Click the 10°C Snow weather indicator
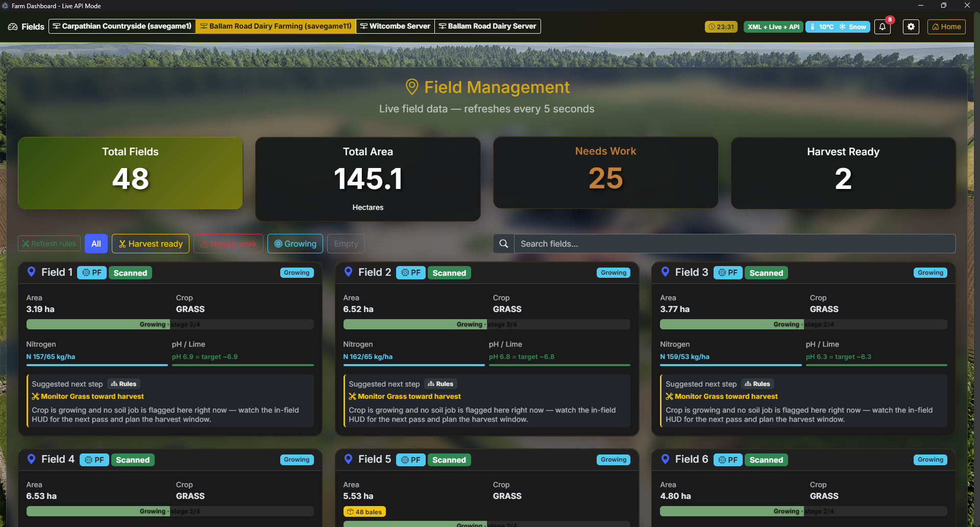The width and height of the screenshot is (980, 527). [838, 27]
